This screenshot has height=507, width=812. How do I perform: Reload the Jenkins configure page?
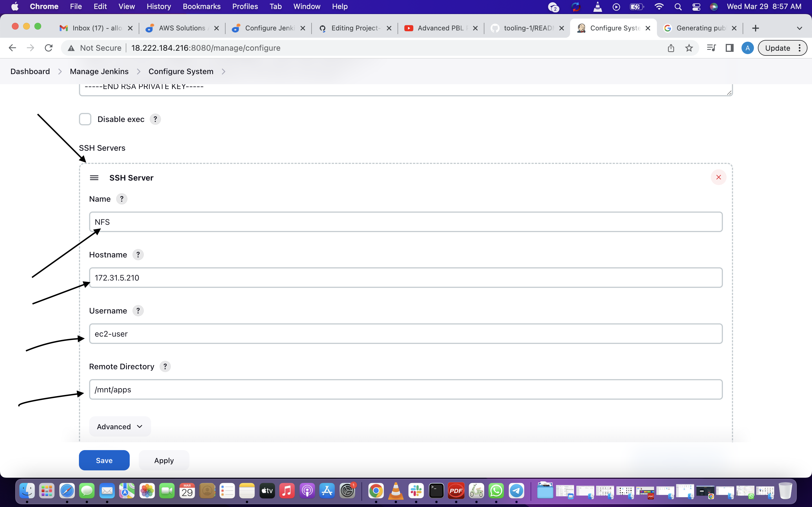point(49,48)
